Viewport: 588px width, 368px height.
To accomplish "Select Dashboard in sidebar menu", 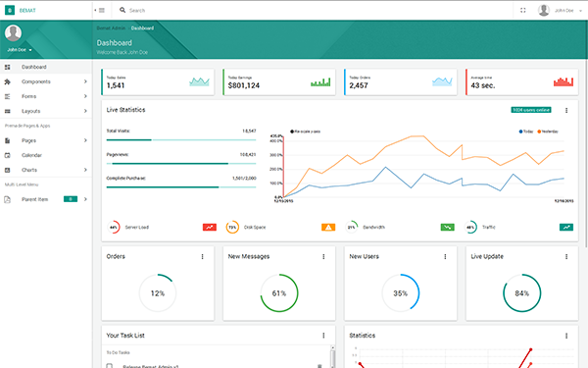I will coord(46,67).
